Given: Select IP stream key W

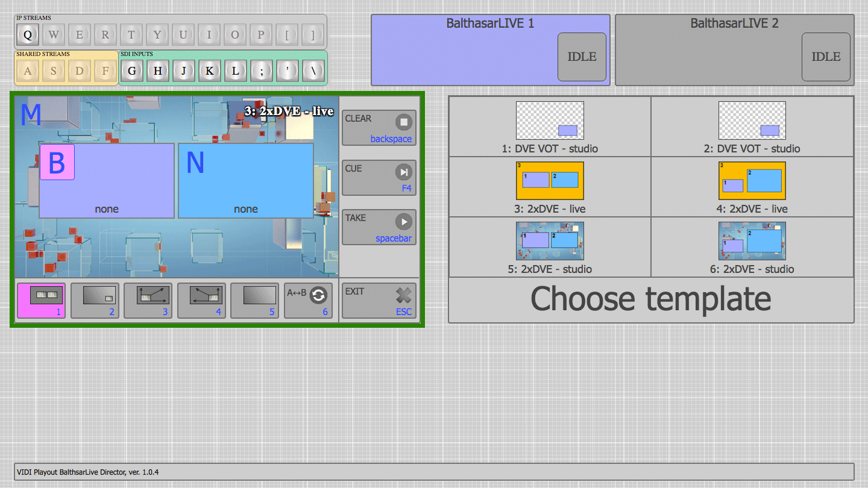Looking at the screenshot, I should tap(54, 34).
